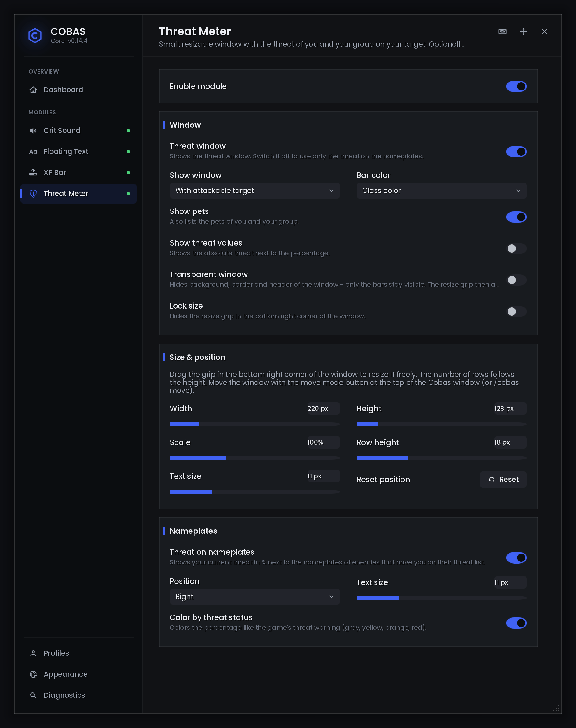The image size is (576, 728).
Task: Click the Reset position button
Action: coord(503,480)
